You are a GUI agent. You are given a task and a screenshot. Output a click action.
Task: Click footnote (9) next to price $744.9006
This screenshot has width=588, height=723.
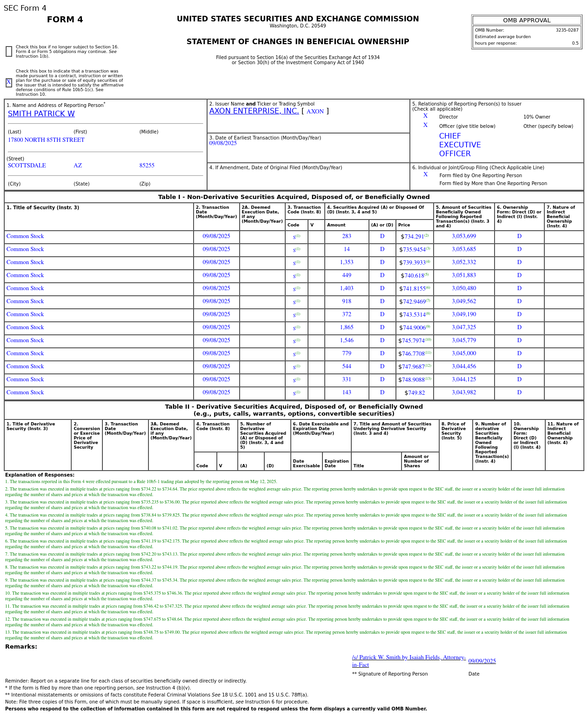pos(428,326)
